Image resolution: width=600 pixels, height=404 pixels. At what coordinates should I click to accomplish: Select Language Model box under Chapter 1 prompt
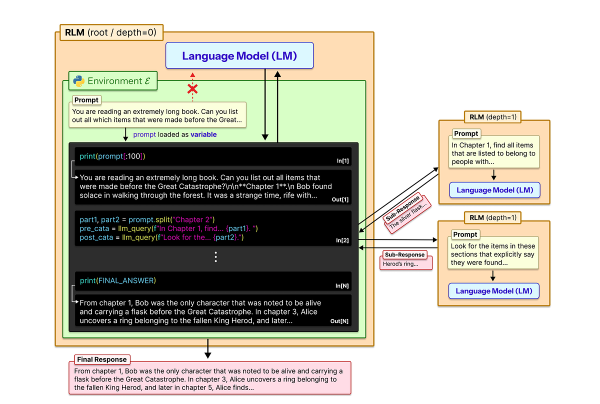pyautogui.click(x=496, y=190)
